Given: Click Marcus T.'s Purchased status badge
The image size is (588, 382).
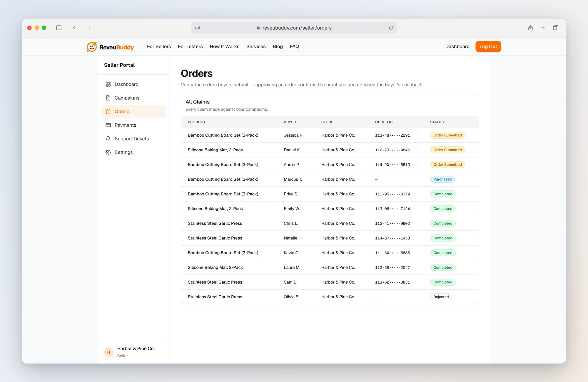Looking at the screenshot, I should [442, 179].
